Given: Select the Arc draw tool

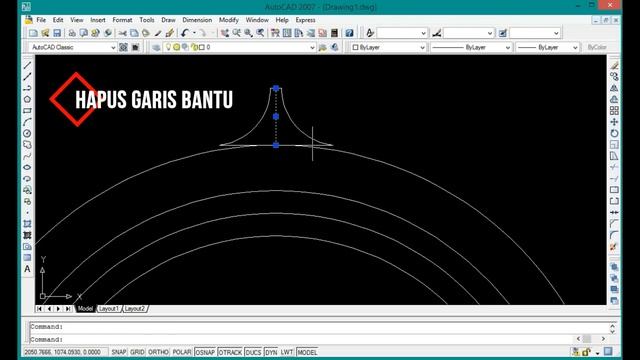Looking at the screenshot, I should click(27, 122).
